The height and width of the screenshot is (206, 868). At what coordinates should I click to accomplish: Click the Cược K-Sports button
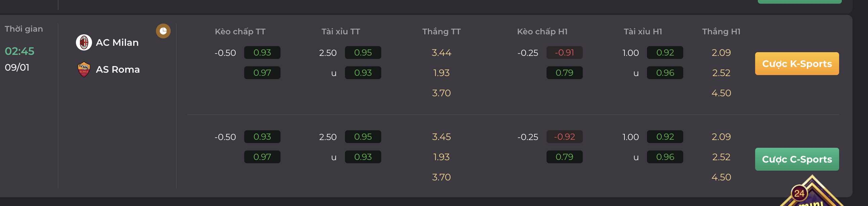(x=797, y=64)
